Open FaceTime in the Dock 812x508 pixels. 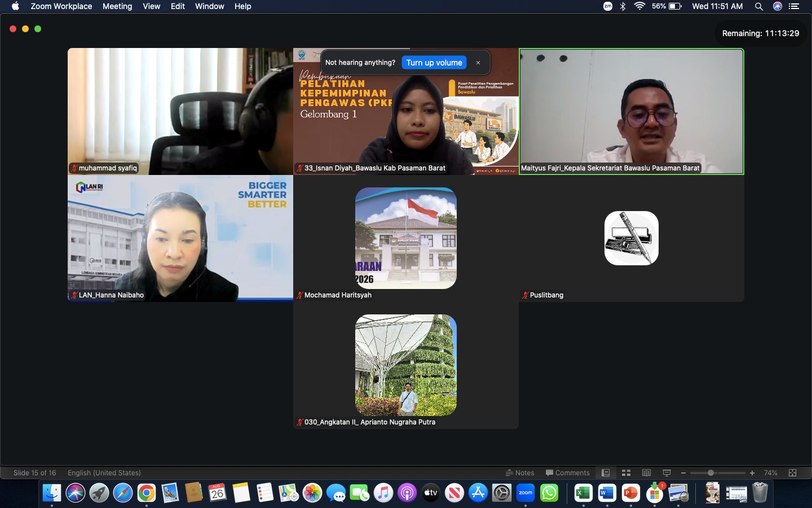pos(360,493)
